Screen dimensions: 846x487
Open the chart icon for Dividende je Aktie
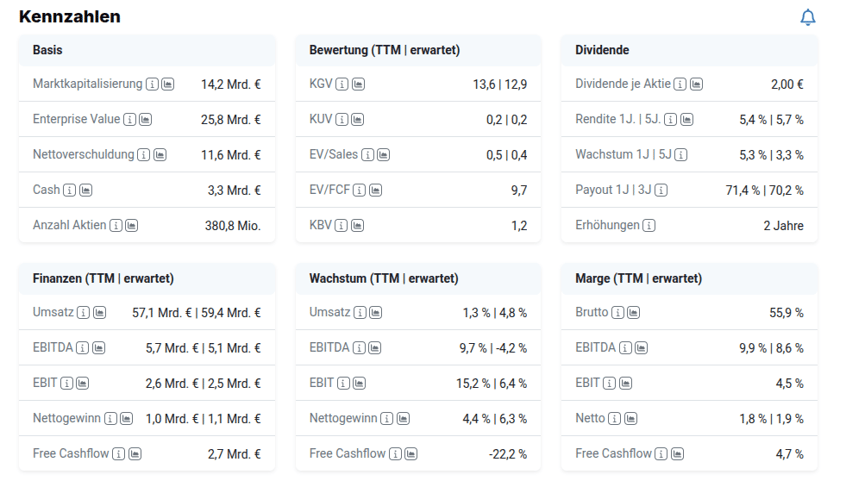tap(696, 85)
